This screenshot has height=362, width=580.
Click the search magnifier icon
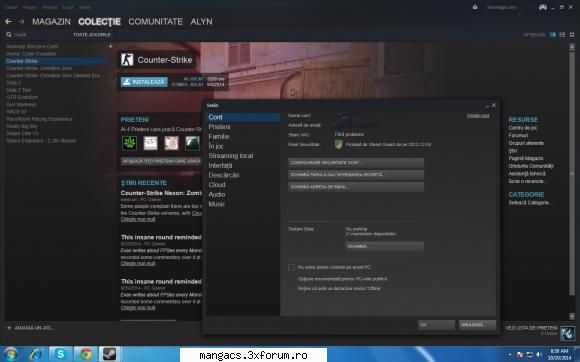click(x=9, y=34)
